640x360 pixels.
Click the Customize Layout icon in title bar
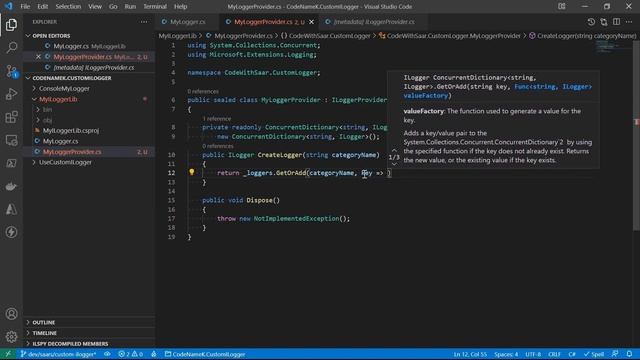[x=562, y=7]
